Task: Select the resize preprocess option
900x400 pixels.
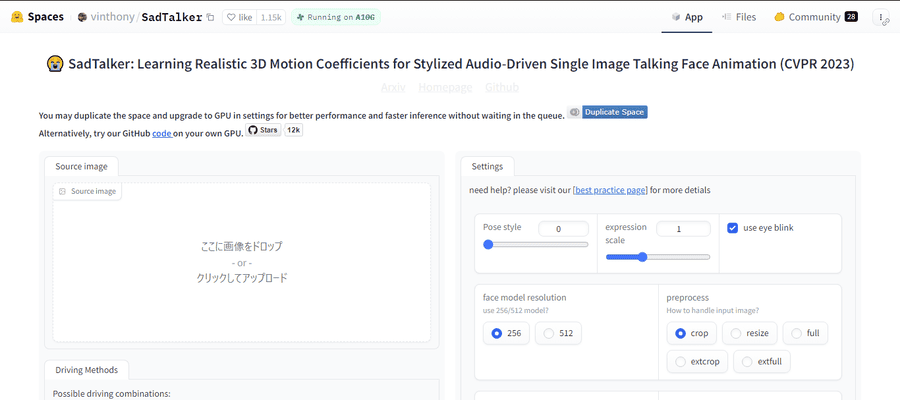Action: click(x=749, y=333)
